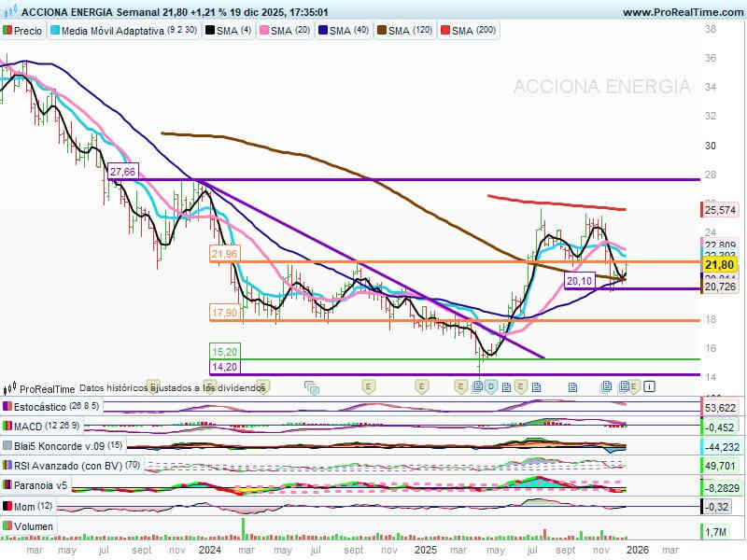747x560 pixels.
Task: Click the red SMA (200) color swatch
Action: [445, 31]
